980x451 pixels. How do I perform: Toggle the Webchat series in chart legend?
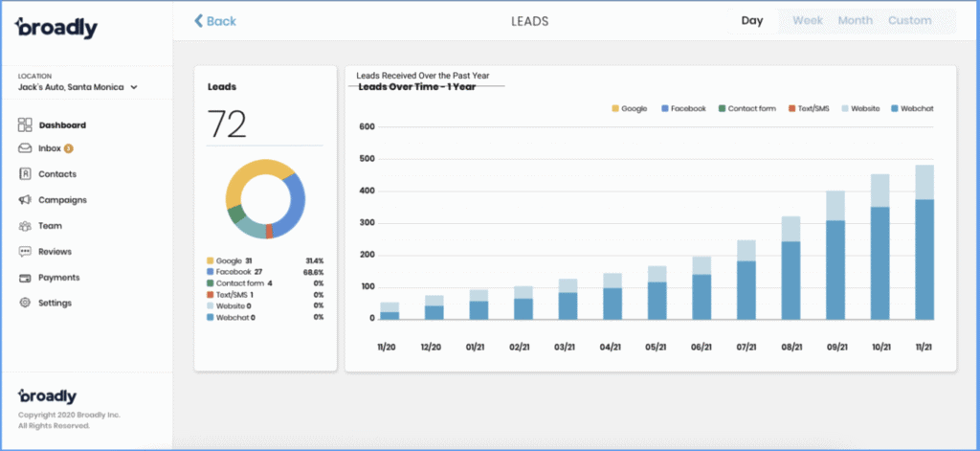click(912, 109)
